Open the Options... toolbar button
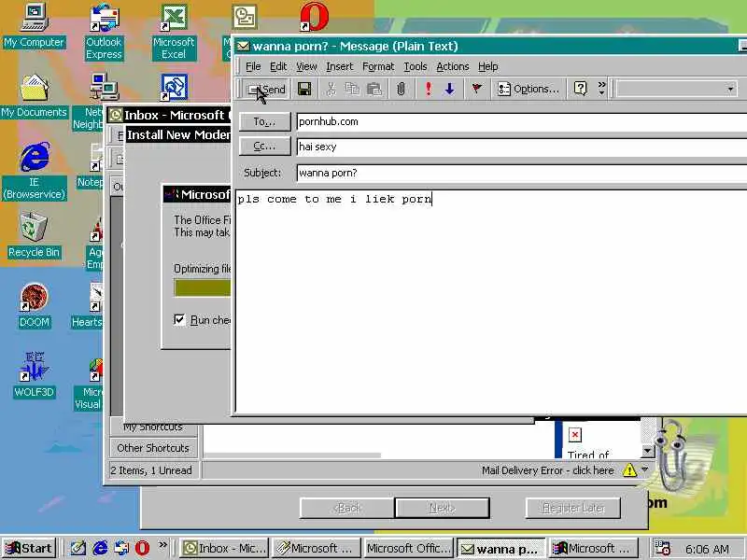747x560 pixels. point(528,89)
